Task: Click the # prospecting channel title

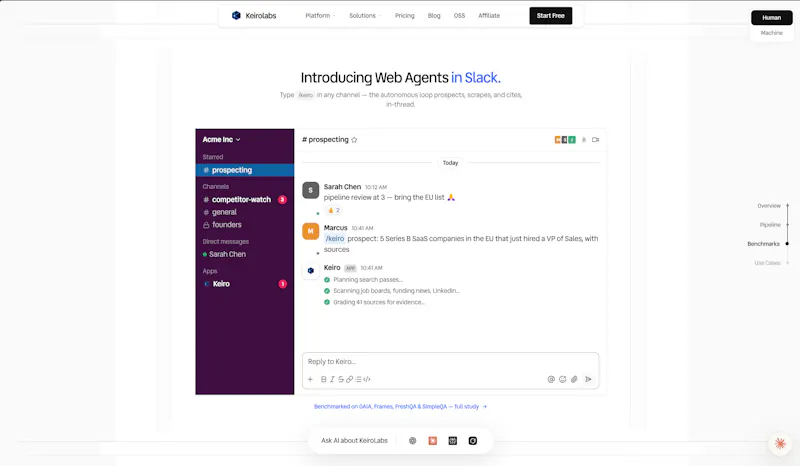Action: point(325,139)
